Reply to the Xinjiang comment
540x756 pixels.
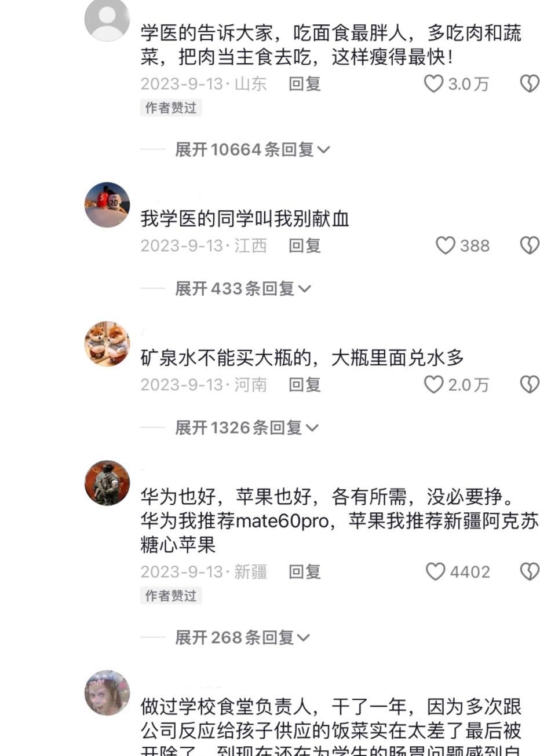tap(305, 572)
